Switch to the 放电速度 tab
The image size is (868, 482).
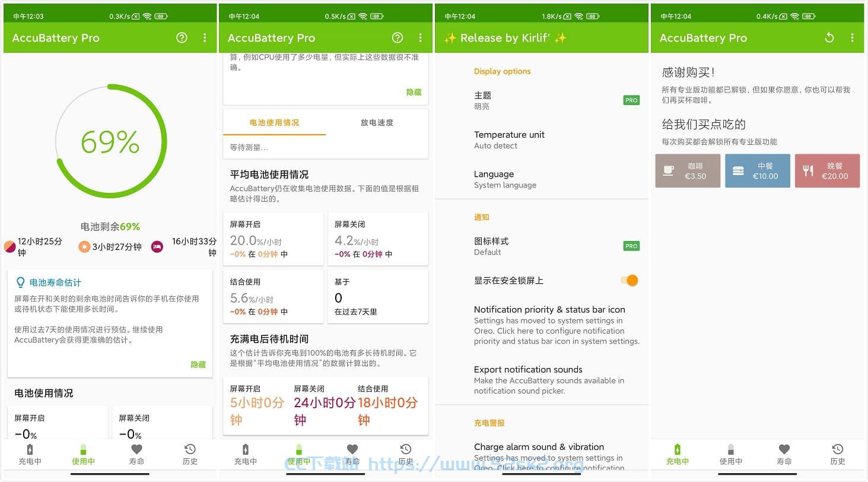click(377, 123)
